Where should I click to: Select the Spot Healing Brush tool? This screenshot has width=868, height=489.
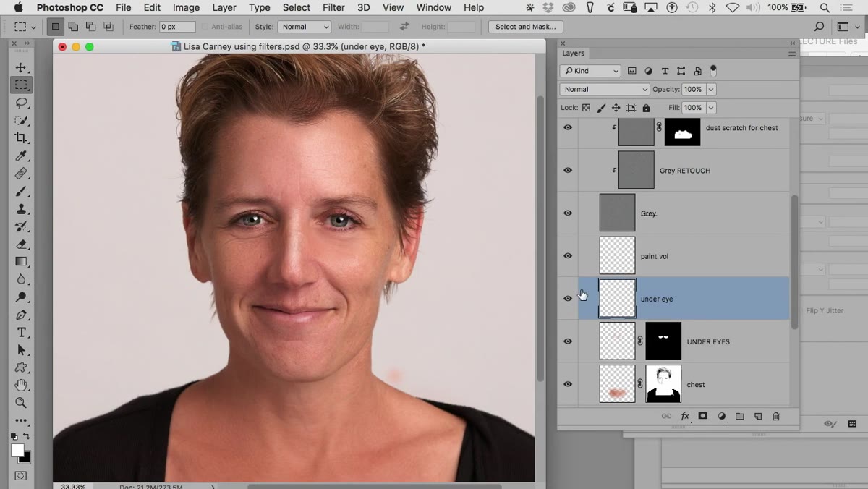point(21,174)
